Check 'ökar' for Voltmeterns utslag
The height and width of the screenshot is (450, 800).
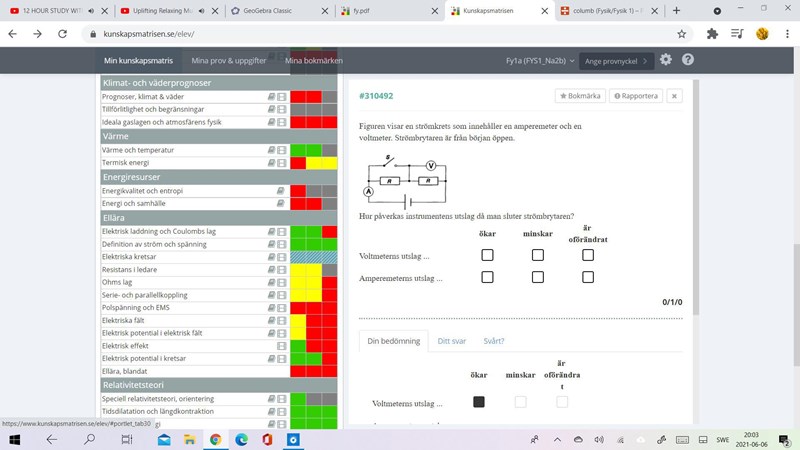(487, 255)
